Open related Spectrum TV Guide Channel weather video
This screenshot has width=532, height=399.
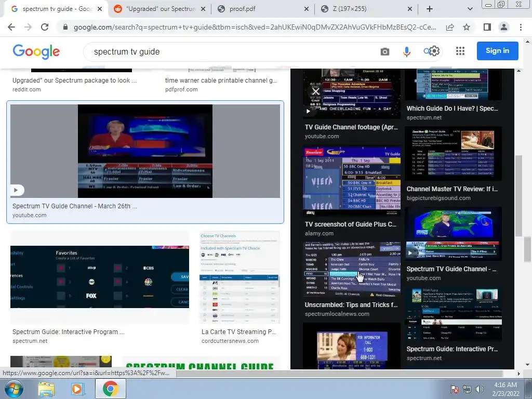pyautogui.click(x=453, y=233)
